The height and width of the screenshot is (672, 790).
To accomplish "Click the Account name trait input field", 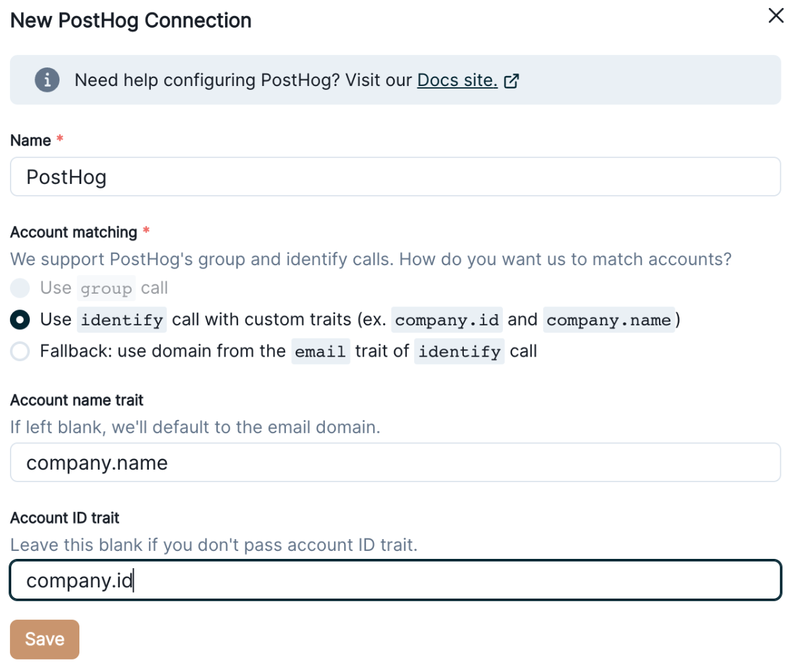I will tap(395, 463).
